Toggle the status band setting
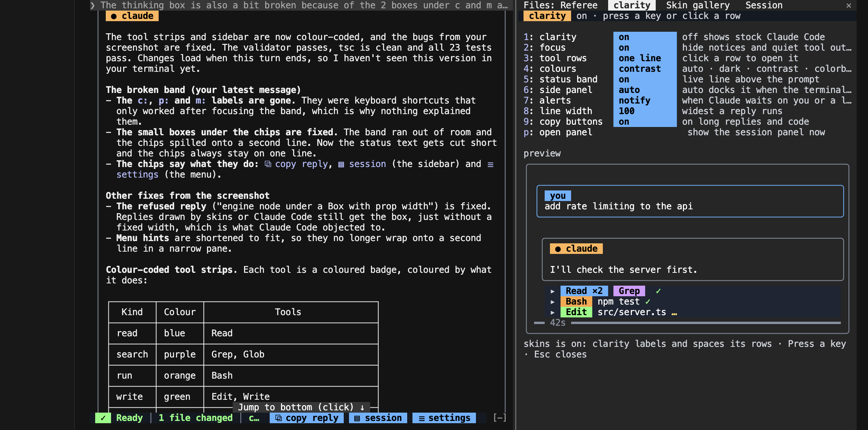This screenshot has width=868, height=430. click(x=645, y=79)
